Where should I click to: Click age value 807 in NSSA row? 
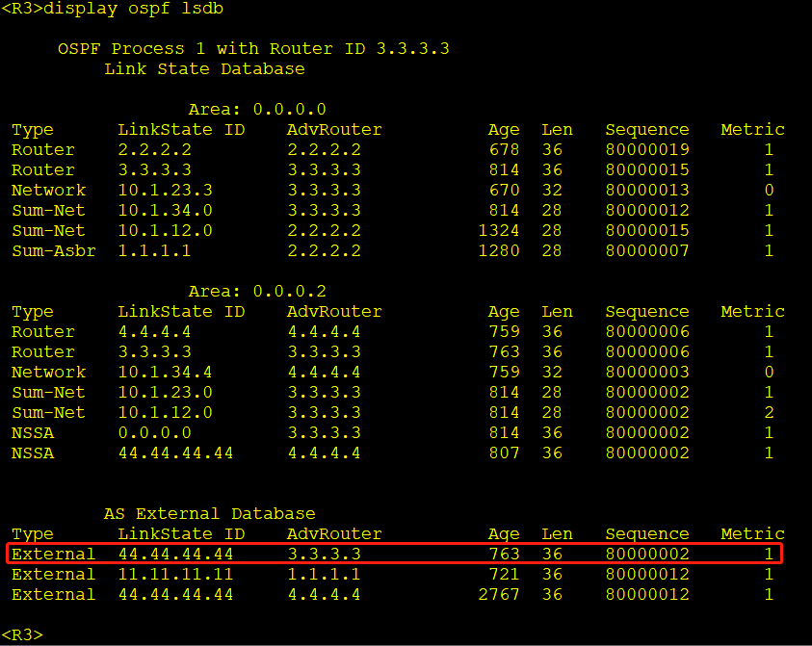(x=505, y=452)
